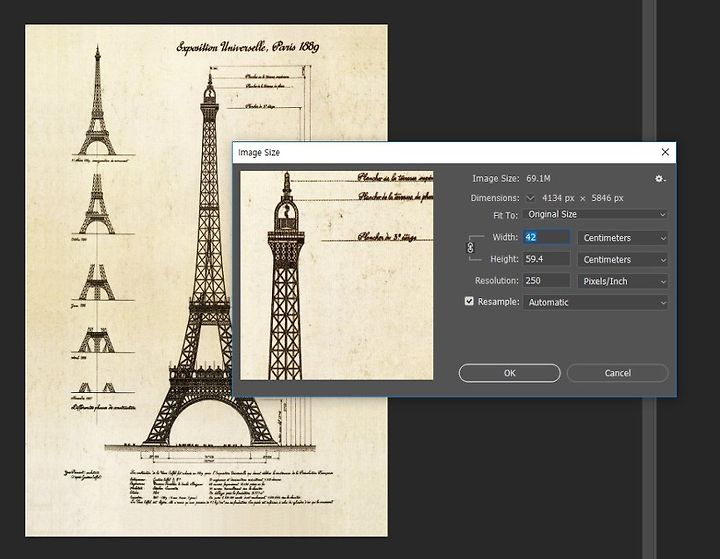Close the Image Size dialog
The image size is (720, 559).
coord(665,152)
